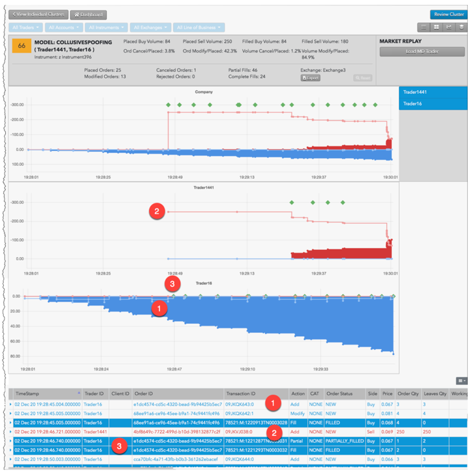The height and width of the screenshot is (476, 475).
Task: Click order ID 4bf8649c in Trader1441 row
Action: (x=177, y=432)
